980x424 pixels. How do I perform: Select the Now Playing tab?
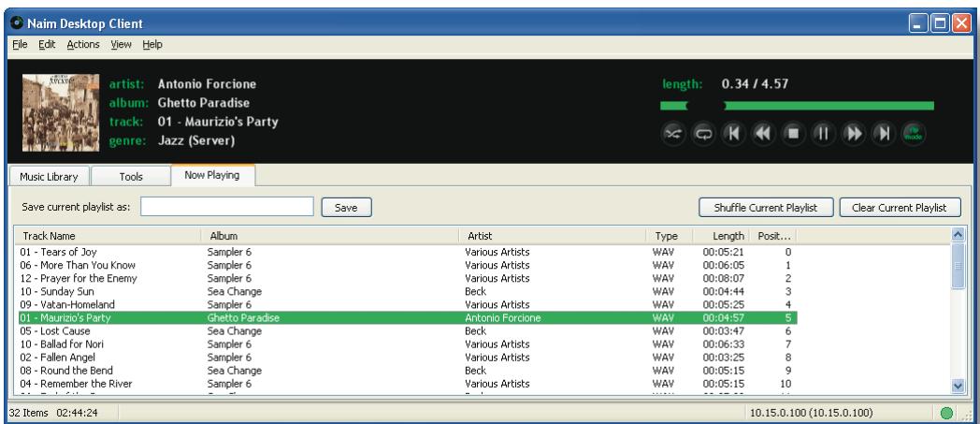212,175
